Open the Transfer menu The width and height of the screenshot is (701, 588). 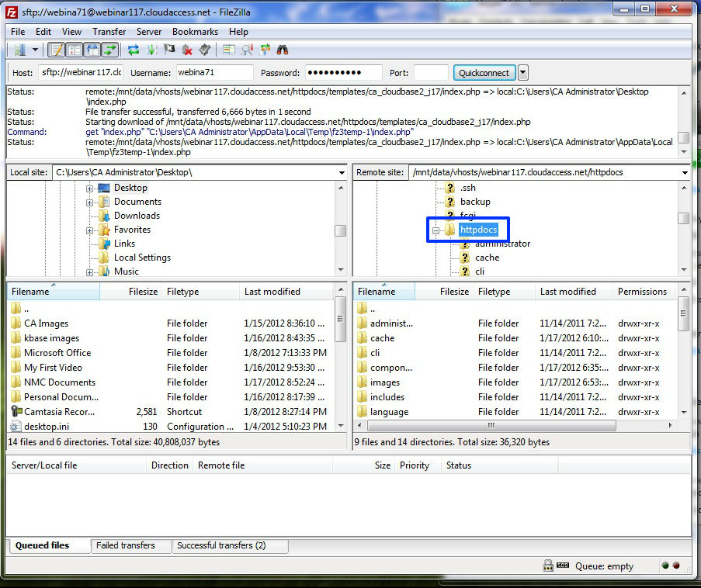tap(109, 32)
